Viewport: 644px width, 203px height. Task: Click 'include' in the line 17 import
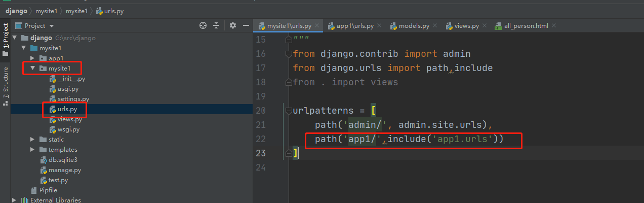(x=473, y=68)
